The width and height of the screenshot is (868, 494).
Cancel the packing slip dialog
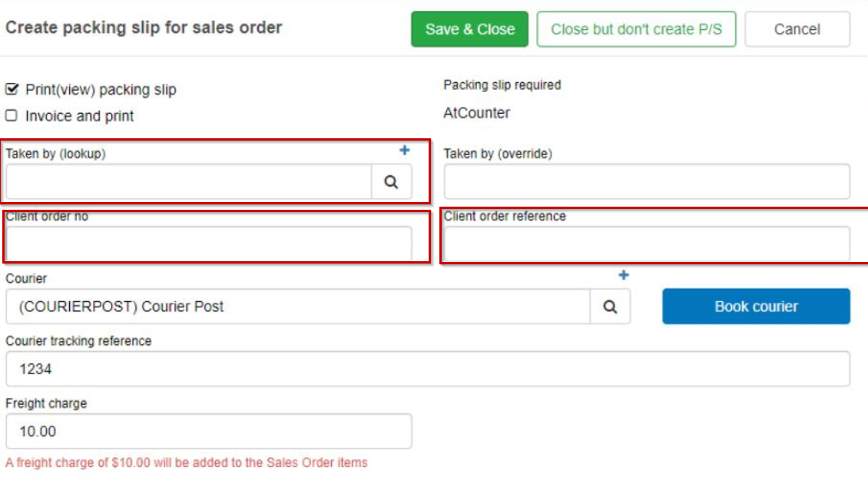click(797, 28)
